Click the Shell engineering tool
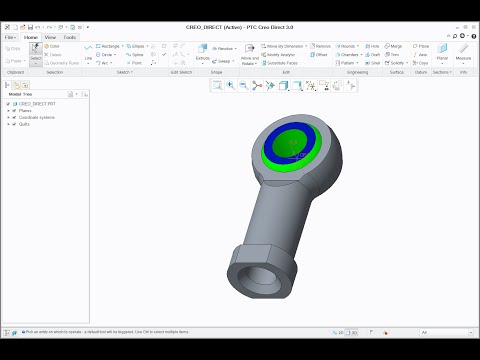This screenshot has width=480, height=360. 372,63
